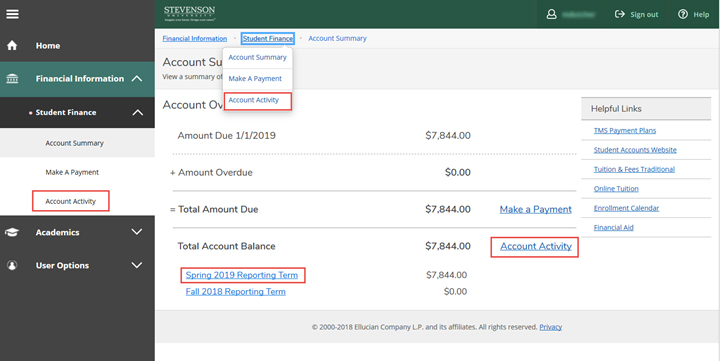
Task: Click the Sign out text
Action: coord(644,15)
